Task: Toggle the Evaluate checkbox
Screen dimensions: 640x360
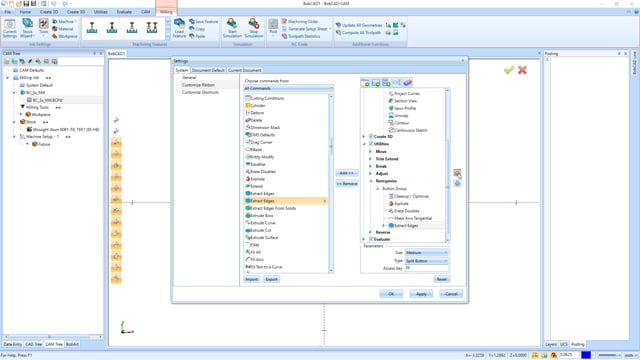Action: coord(371,239)
